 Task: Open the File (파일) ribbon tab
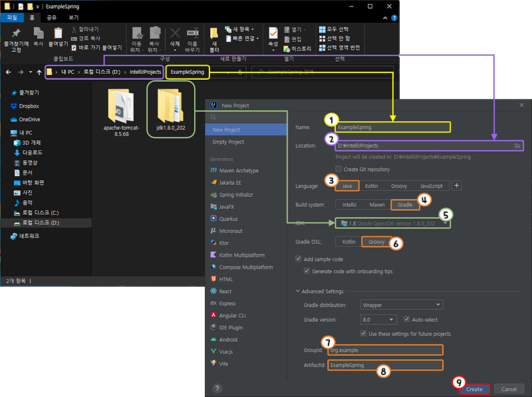12,17
